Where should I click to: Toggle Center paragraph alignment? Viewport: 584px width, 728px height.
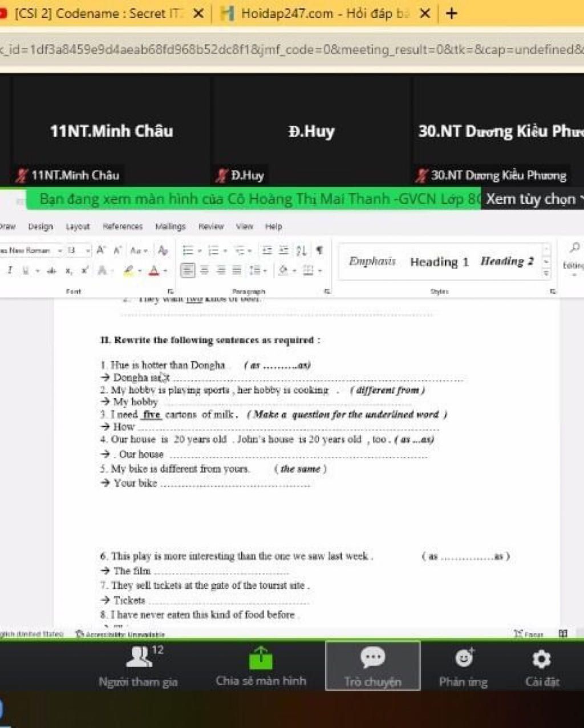point(204,270)
